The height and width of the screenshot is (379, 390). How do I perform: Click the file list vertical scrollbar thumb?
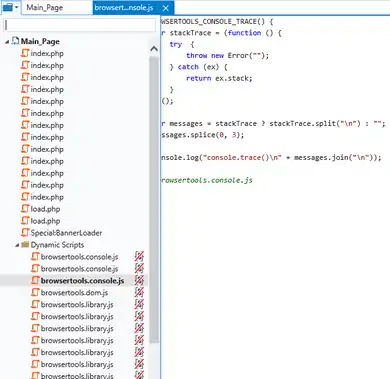[x=154, y=199]
